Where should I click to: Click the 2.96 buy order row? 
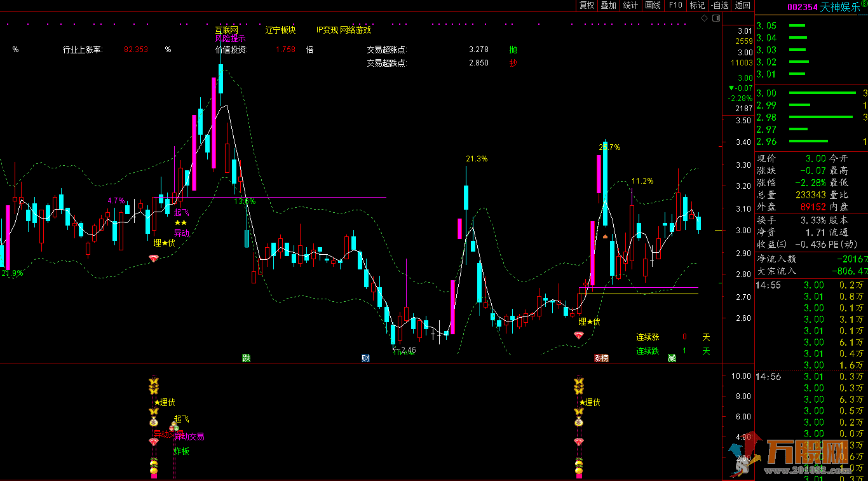[x=811, y=142]
